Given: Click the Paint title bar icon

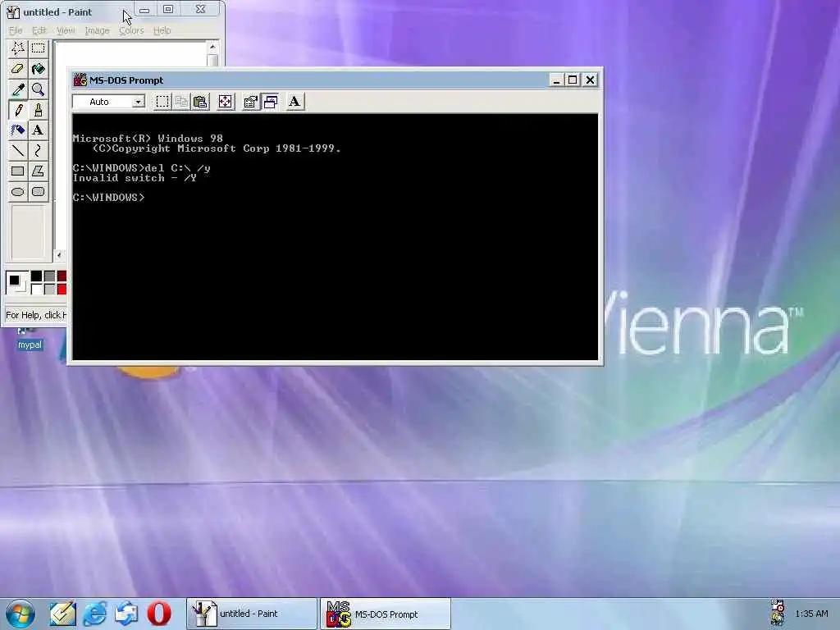Looking at the screenshot, I should point(13,11).
